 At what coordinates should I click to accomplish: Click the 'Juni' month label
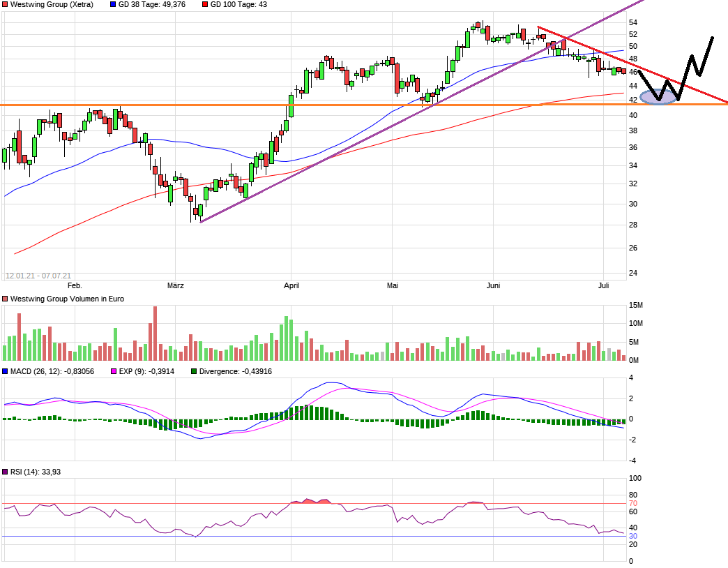[x=493, y=285]
